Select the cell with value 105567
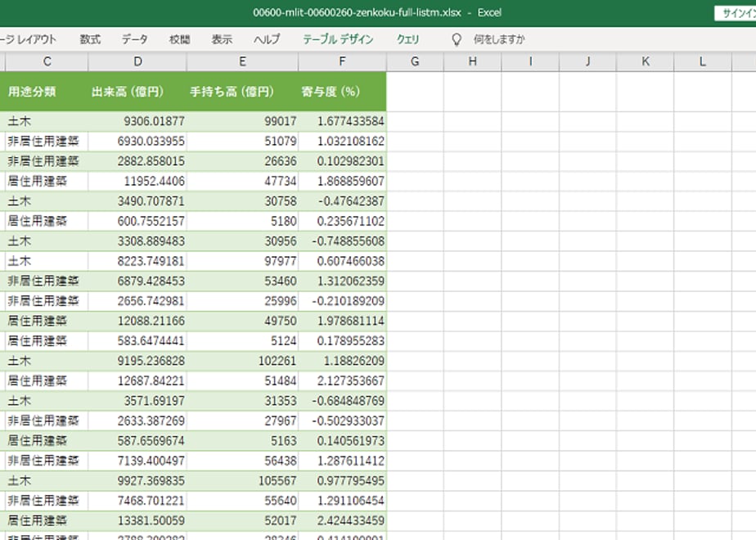This screenshot has height=540, width=756. click(242, 481)
